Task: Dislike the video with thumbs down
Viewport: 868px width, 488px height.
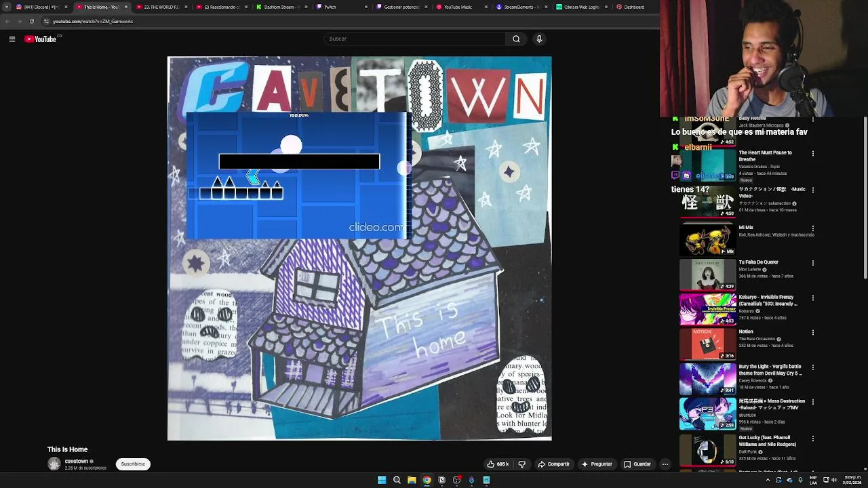Action: [522, 464]
